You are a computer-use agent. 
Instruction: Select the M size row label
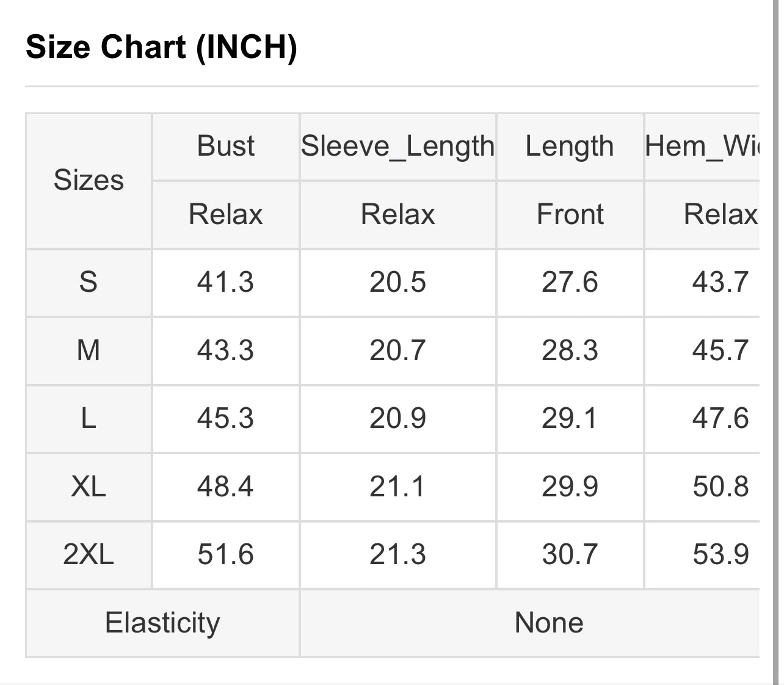pos(89,351)
